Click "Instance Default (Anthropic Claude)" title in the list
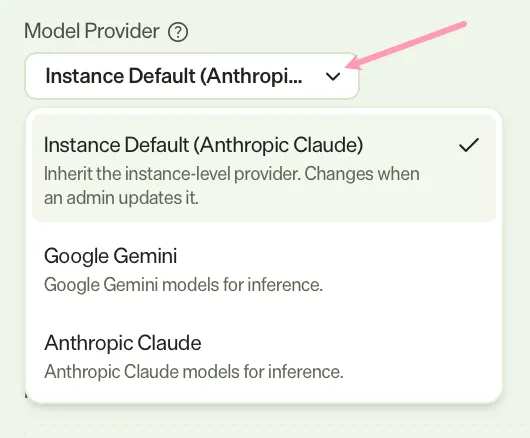530x438 pixels. [x=203, y=145]
